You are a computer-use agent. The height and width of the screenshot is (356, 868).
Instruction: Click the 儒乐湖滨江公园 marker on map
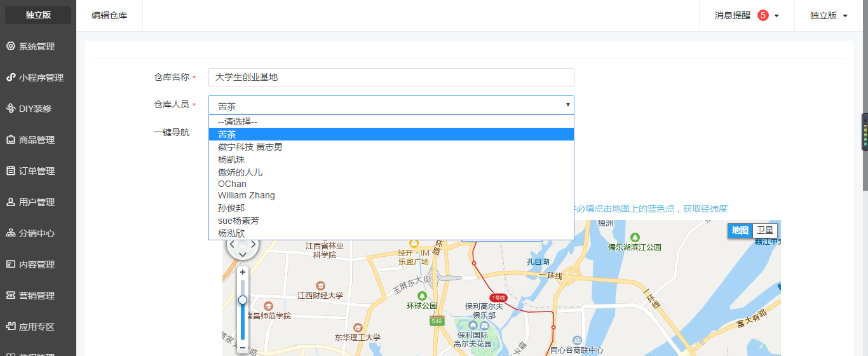click(635, 237)
